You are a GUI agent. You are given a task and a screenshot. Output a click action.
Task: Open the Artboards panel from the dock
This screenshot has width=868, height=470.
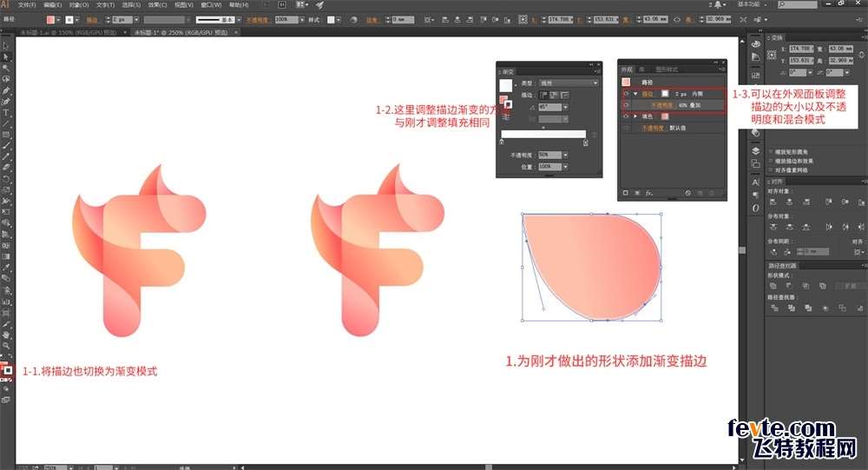[x=756, y=163]
